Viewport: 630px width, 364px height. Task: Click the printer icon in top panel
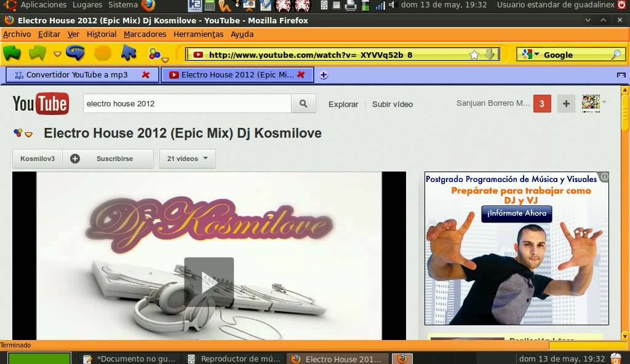[x=350, y=5]
